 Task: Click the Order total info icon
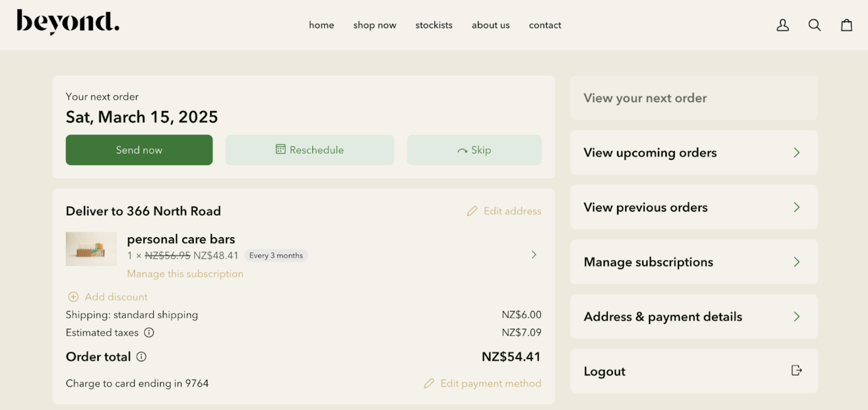141,357
